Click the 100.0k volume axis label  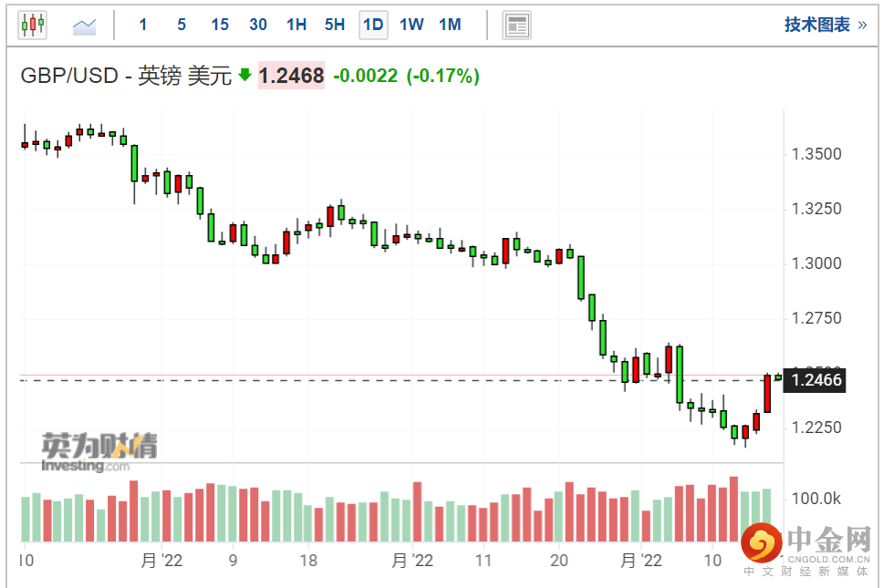816,499
